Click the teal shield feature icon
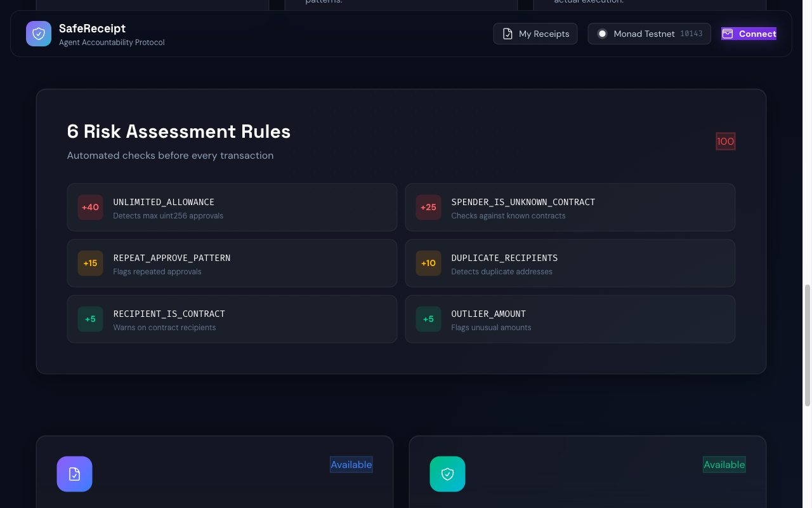Image resolution: width=812 pixels, height=508 pixels. coord(447,474)
